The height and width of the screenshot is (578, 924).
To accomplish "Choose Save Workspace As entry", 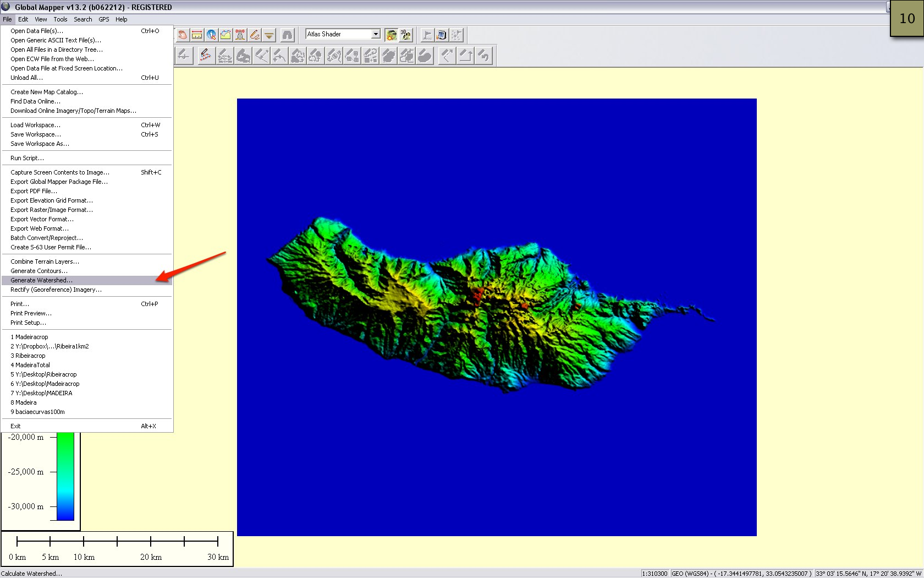I will click(x=87, y=144).
